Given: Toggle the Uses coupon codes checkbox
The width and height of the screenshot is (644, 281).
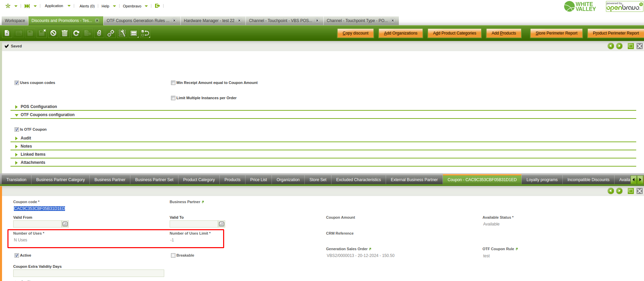Looking at the screenshot, I should (17, 83).
